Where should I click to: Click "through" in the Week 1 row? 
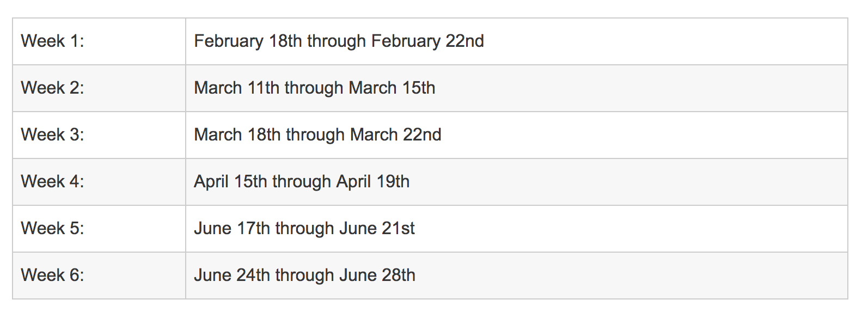point(337,42)
